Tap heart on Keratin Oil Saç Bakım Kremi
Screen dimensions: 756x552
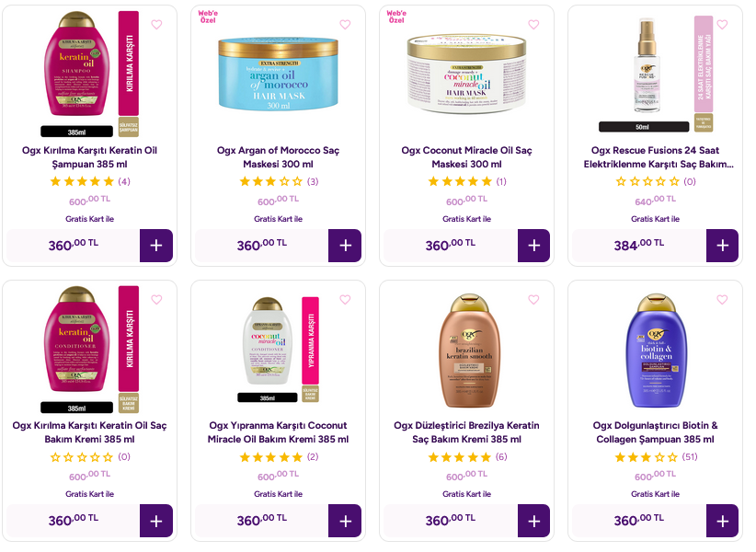(156, 300)
